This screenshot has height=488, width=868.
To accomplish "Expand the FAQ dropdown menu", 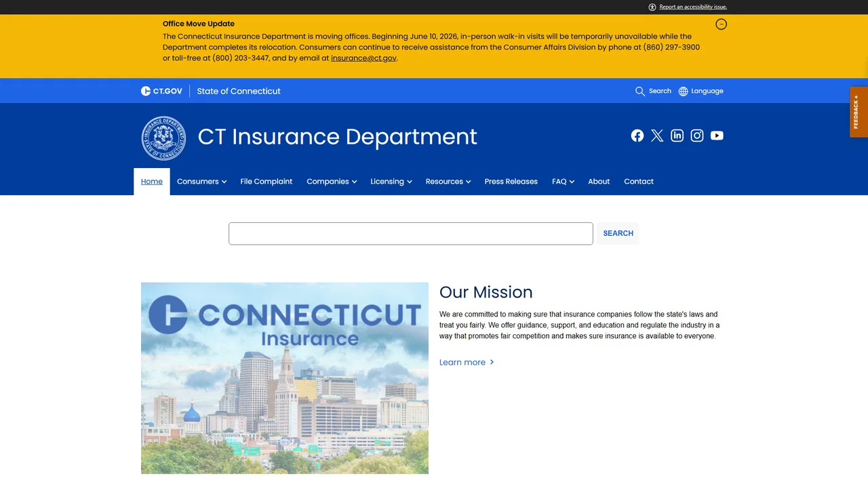I will coord(563,182).
